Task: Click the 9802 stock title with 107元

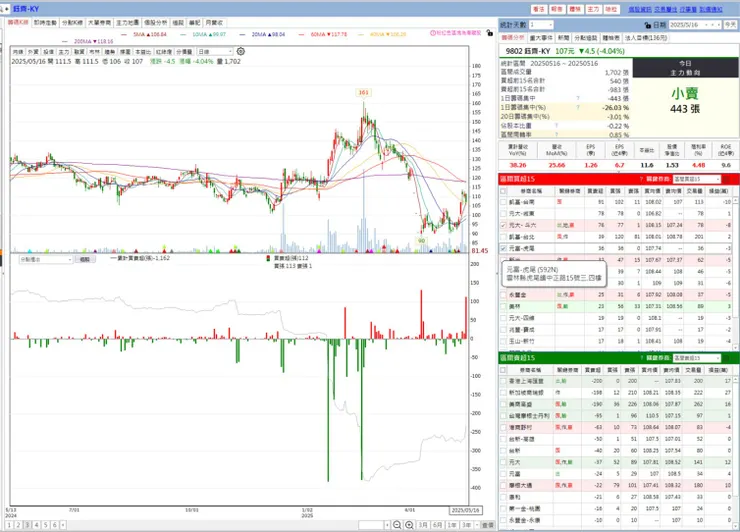Action: (x=565, y=51)
